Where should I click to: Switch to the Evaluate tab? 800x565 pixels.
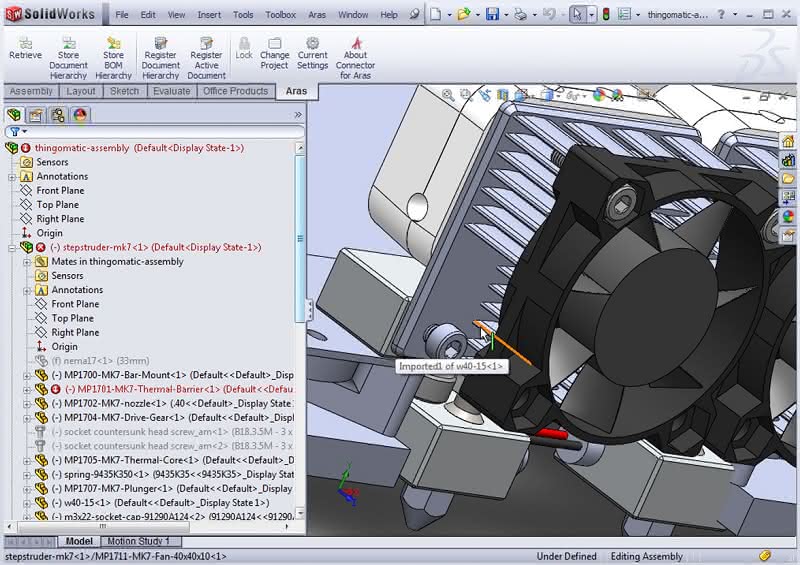point(171,91)
